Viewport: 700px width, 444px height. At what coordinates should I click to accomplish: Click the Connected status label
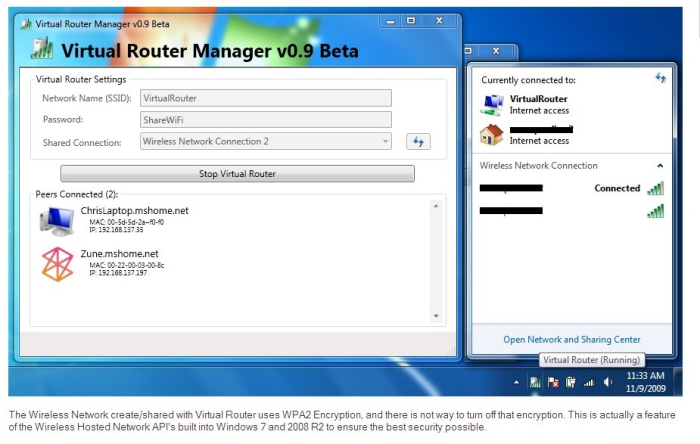[617, 188]
